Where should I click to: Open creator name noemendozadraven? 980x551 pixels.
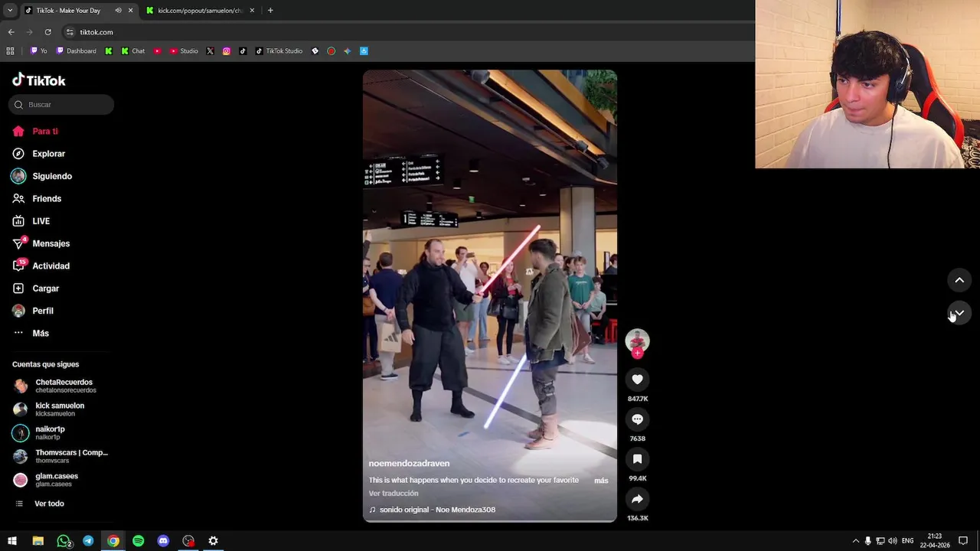click(x=409, y=464)
